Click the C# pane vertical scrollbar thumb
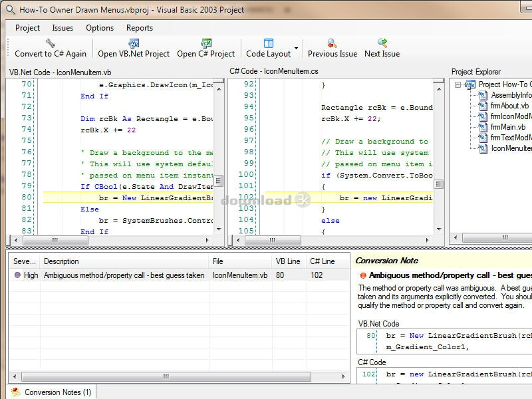 (x=438, y=184)
